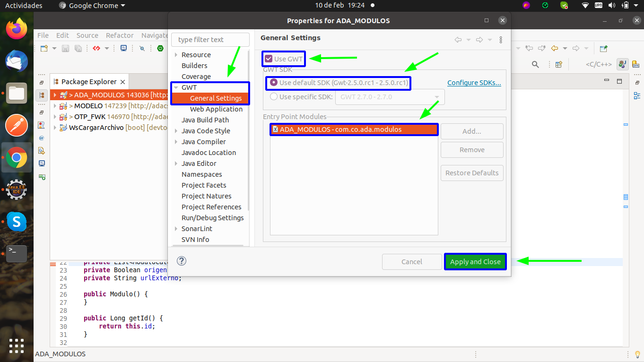Expand the Java Code Style node
644x362 pixels.
point(176,131)
